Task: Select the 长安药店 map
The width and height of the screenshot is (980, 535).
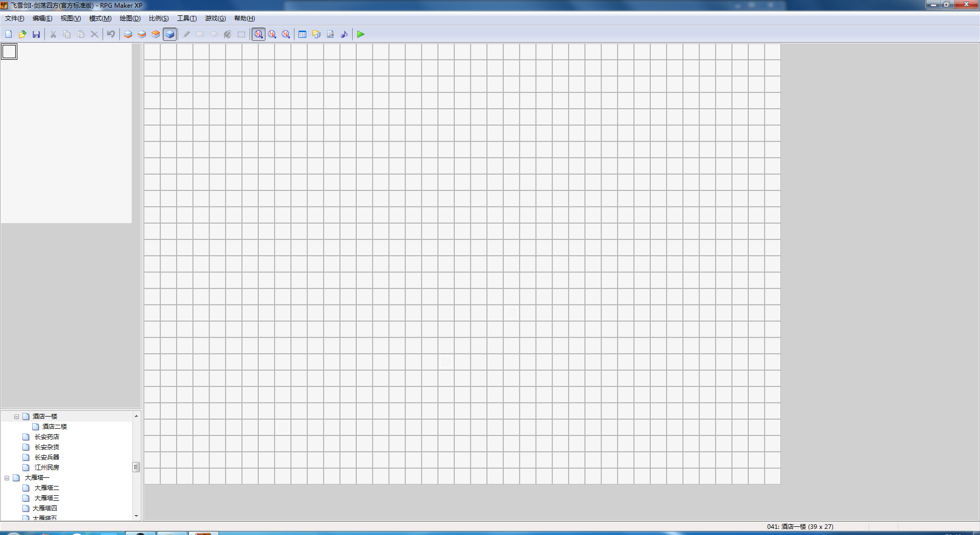Action: 47,437
